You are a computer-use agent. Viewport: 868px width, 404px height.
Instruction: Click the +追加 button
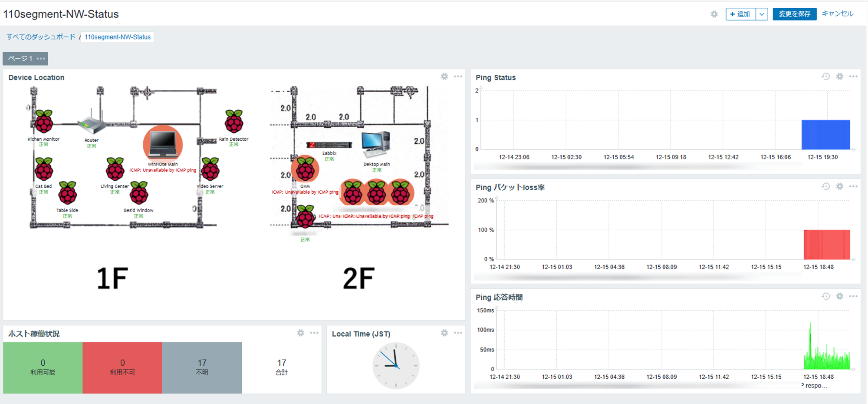pos(741,13)
